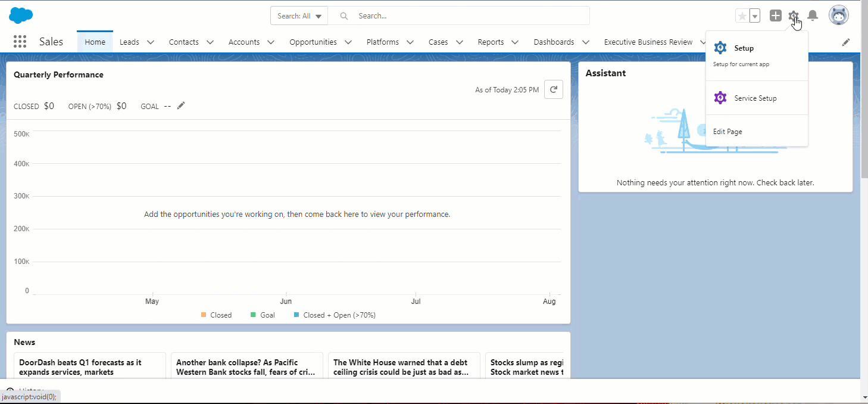This screenshot has height=404, width=868.
Task: Expand the Platforms tab chevron
Action: point(410,42)
